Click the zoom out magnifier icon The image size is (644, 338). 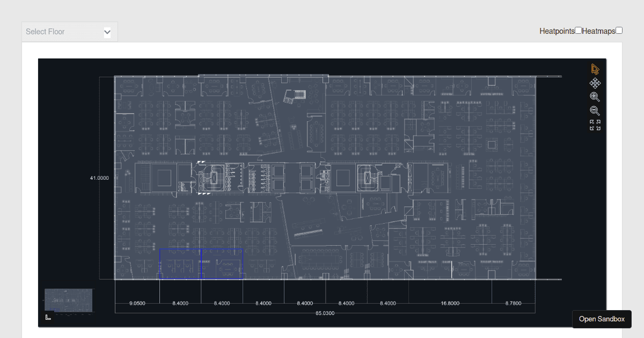pos(595,111)
